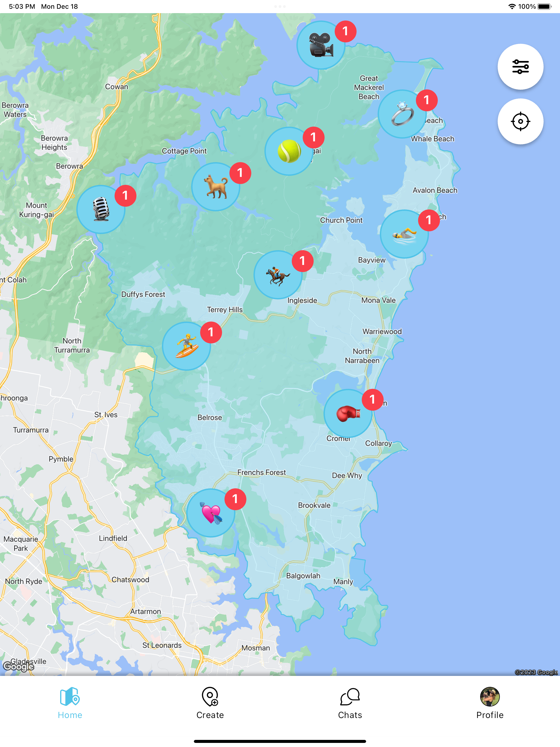The image size is (560, 747).
Task: Open the horse racing event marker
Action: 278,275
